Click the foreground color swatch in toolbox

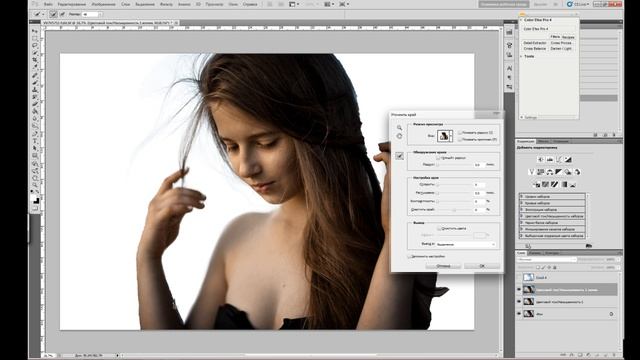pyautogui.click(x=34, y=198)
